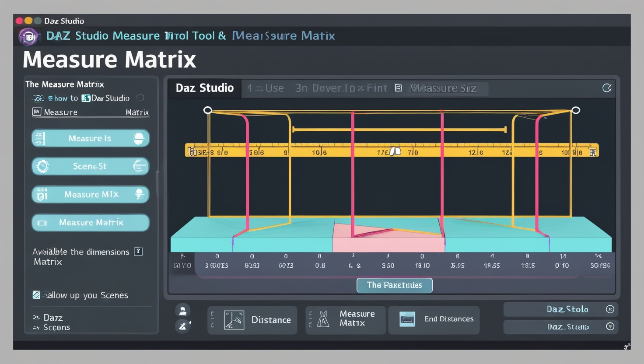
Task: Click the right circle handle of measurement line
Action: pyautogui.click(x=576, y=110)
